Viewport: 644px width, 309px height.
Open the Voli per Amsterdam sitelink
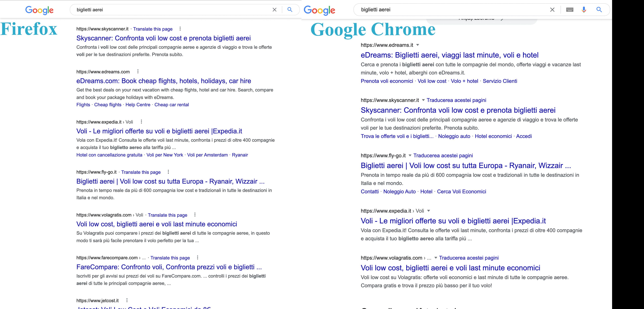208,155
